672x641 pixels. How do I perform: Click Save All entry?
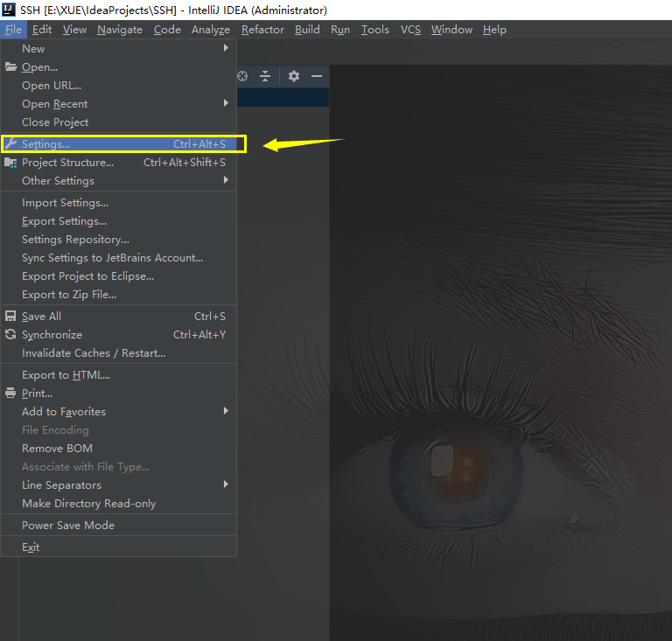(x=119, y=317)
